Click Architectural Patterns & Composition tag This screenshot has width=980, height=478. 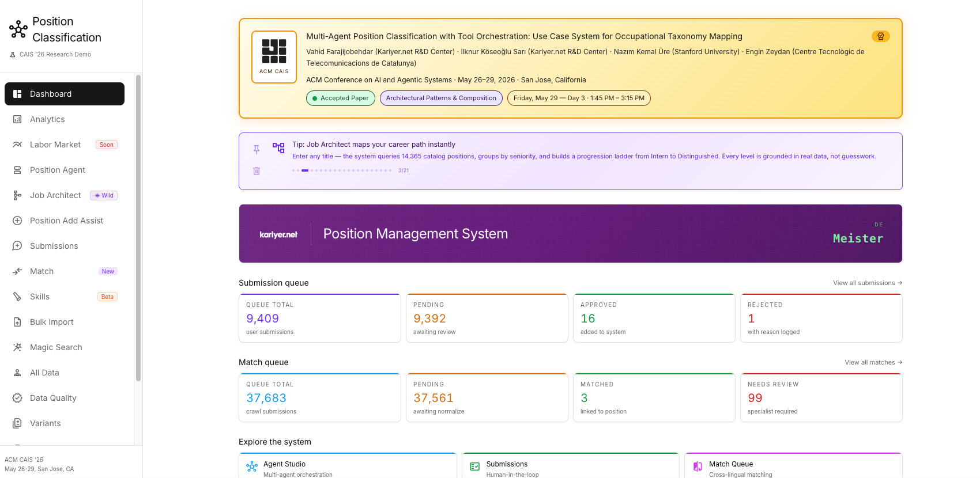(441, 98)
